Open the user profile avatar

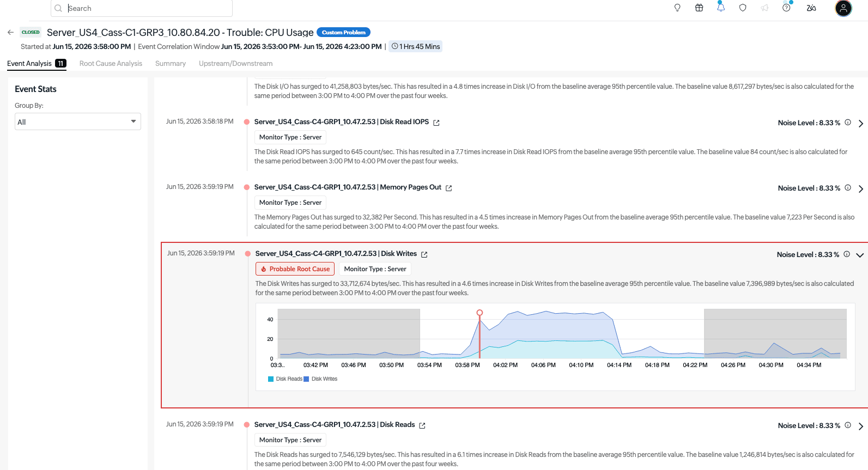843,8
